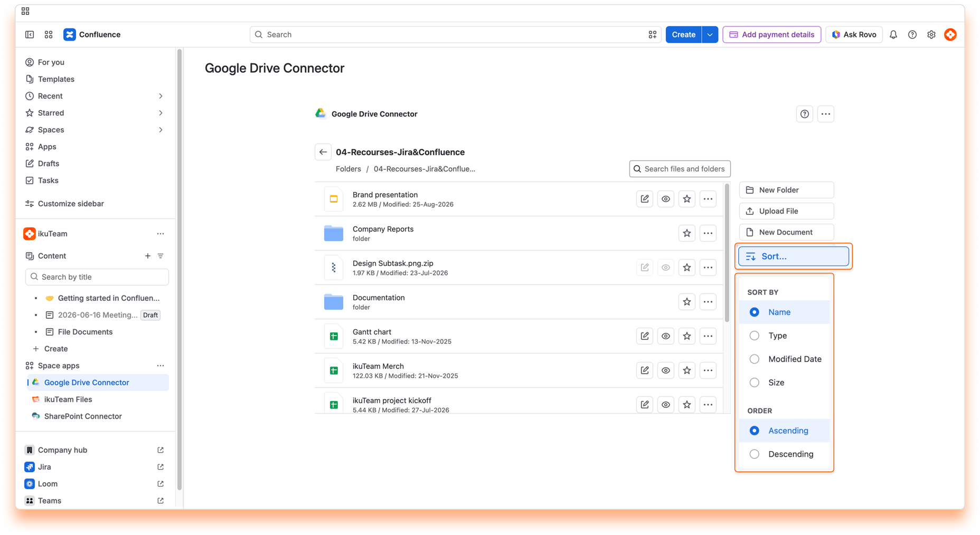This screenshot has height=535, width=980.
Task: Edit the Gantt chart file
Action: [645, 336]
